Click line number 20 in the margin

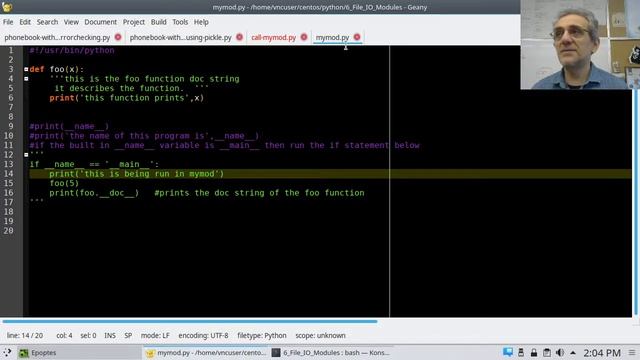tap(9, 231)
